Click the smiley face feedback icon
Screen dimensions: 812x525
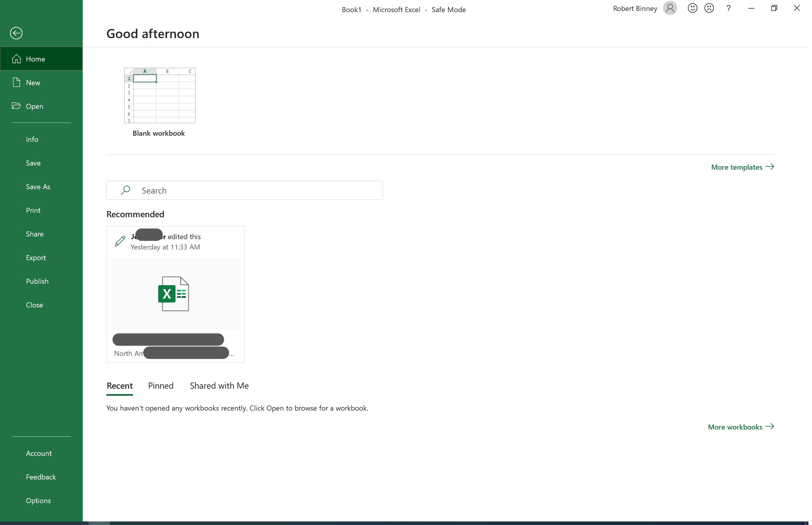(x=692, y=8)
